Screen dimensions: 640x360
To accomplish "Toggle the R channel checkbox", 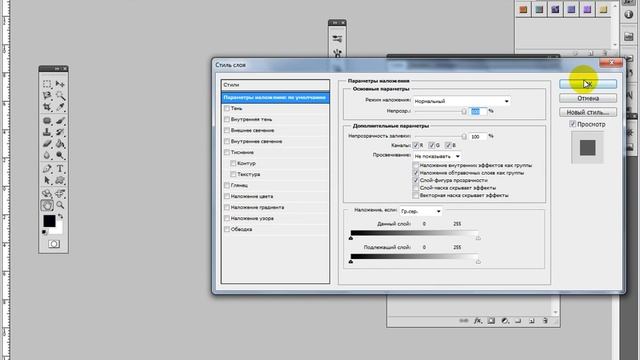I will [x=416, y=145].
